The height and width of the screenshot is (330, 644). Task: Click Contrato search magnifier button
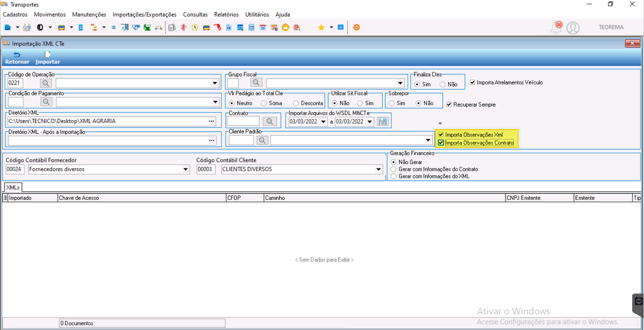[x=269, y=121]
